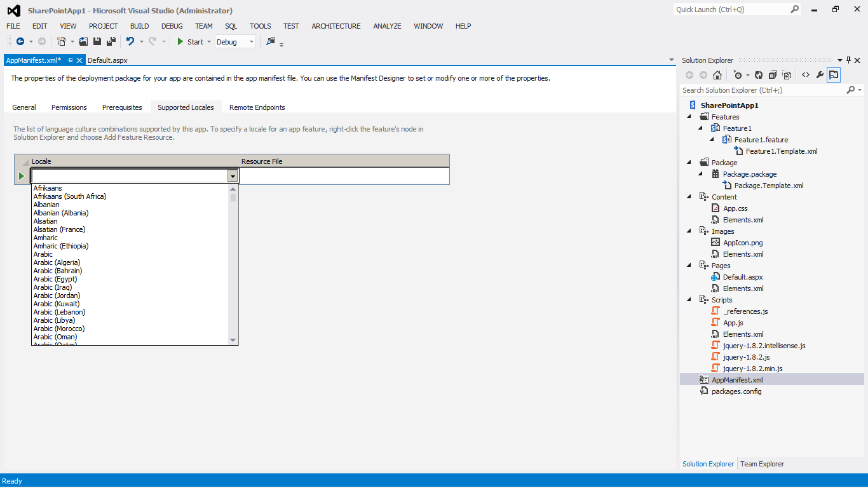
Task: Open the PROJECT menu
Action: (x=104, y=26)
